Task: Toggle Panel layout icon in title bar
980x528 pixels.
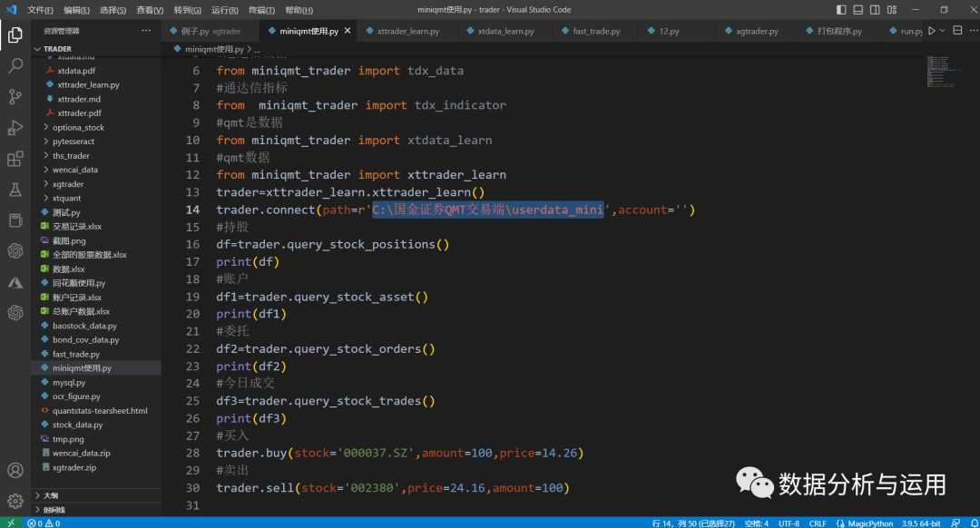Action: [x=858, y=9]
